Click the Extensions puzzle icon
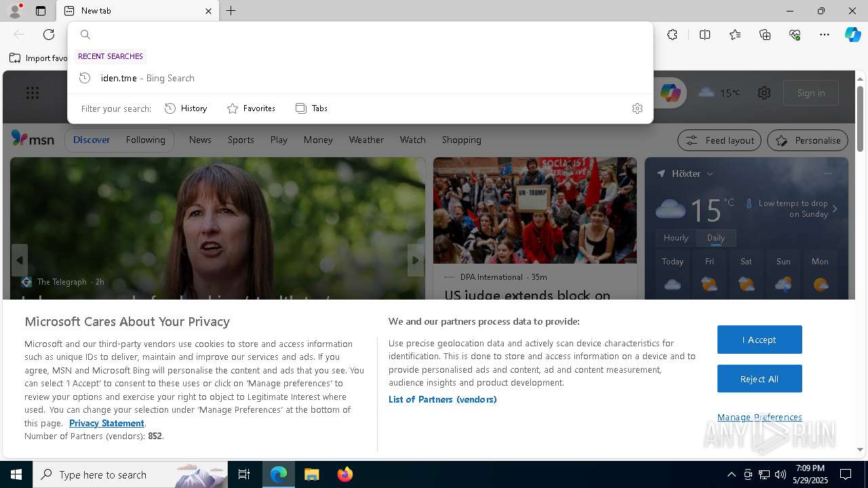 (x=672, y=35)
